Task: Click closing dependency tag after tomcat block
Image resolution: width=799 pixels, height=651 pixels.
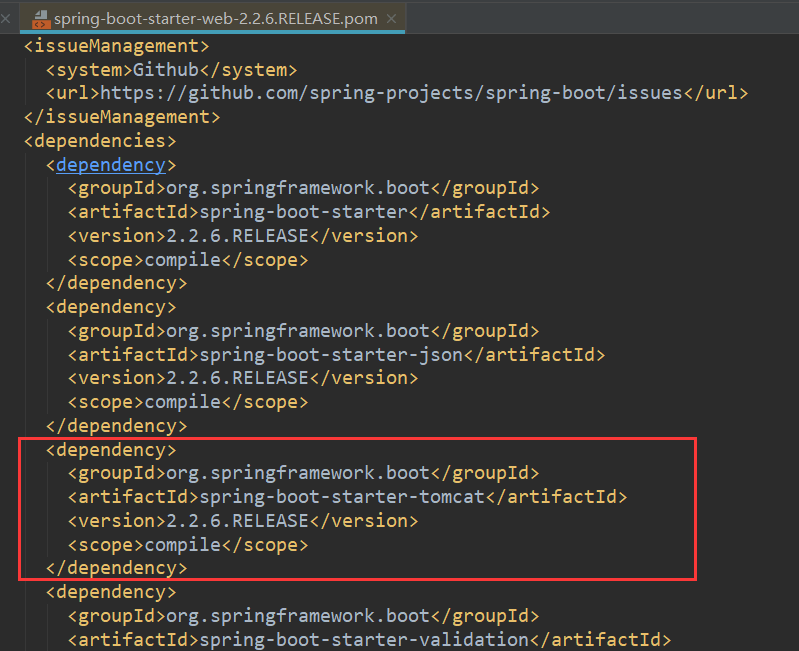Action: click(x=117, y=568)
